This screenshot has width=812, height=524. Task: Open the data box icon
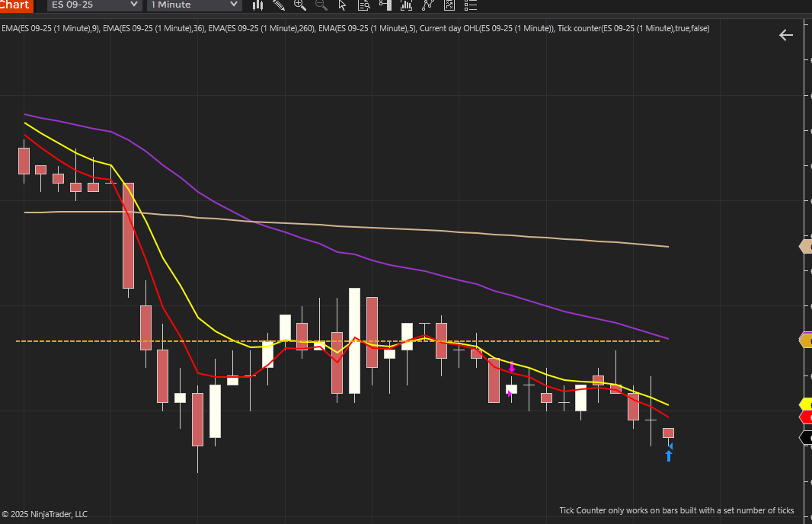pyautogui.click(x=364, y=5)
